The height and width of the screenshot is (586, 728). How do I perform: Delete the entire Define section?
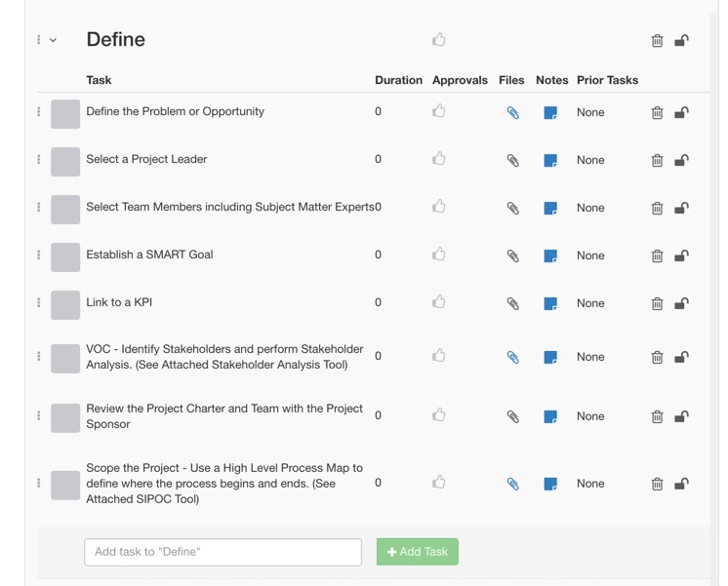coord(657,40)
